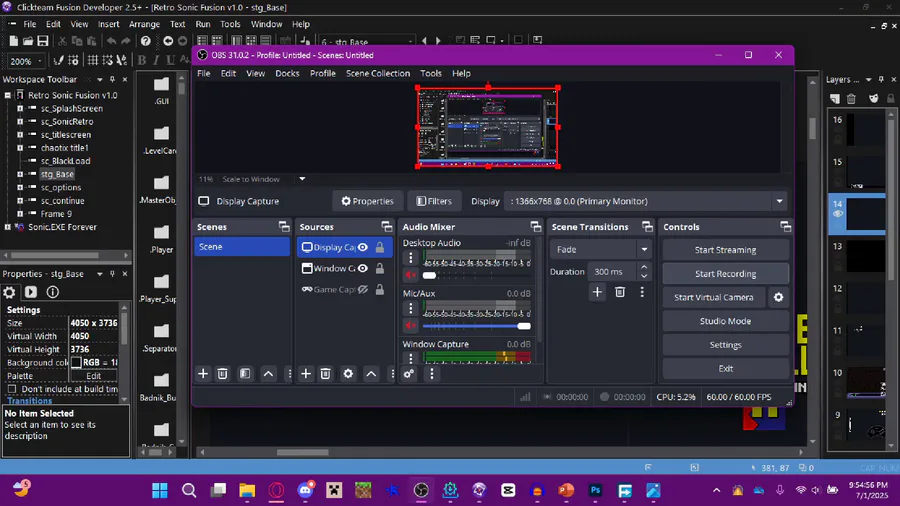
Task: Expand sc_SplashScreen tree node
Action: (x=20, y=108)
